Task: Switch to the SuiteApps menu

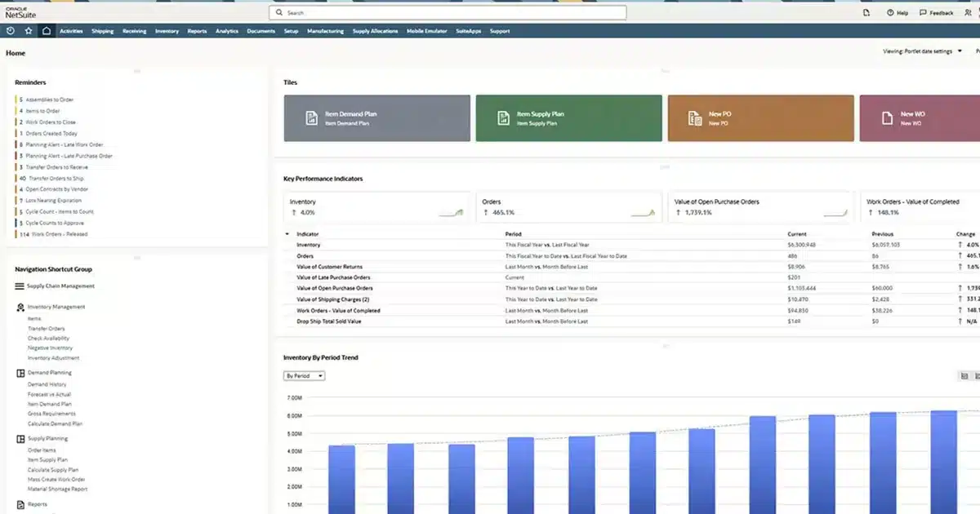Action: click(468, 30)
